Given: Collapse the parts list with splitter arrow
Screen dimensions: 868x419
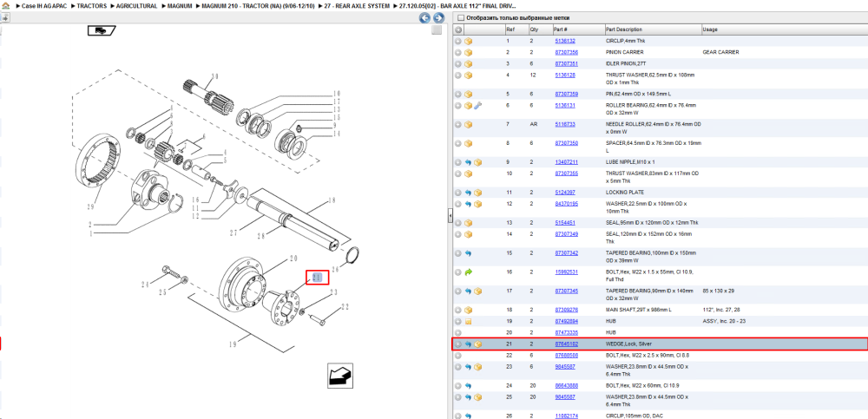Looking at the screenshot, I should point(450,216).
